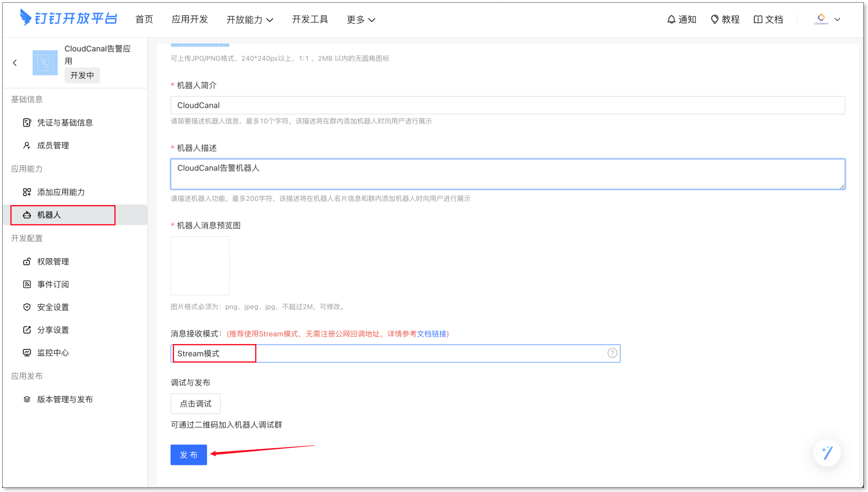Click the 通知 bell icon
868x492 pixels.
671,19
